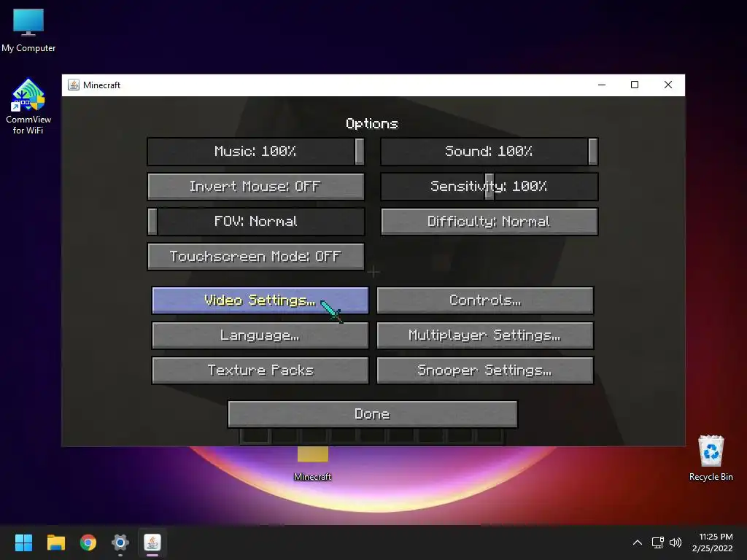Open Snooper Settings
The width and height of the screenshot is (747, 560).
[485, 370]
